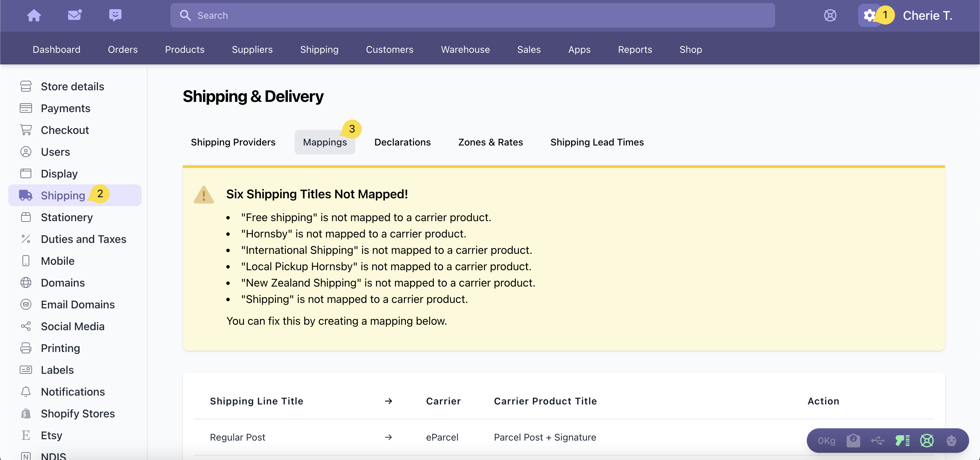Open the mail envelope icon
The height and width of the screenshot is (460, 980).
coord(75,15)
